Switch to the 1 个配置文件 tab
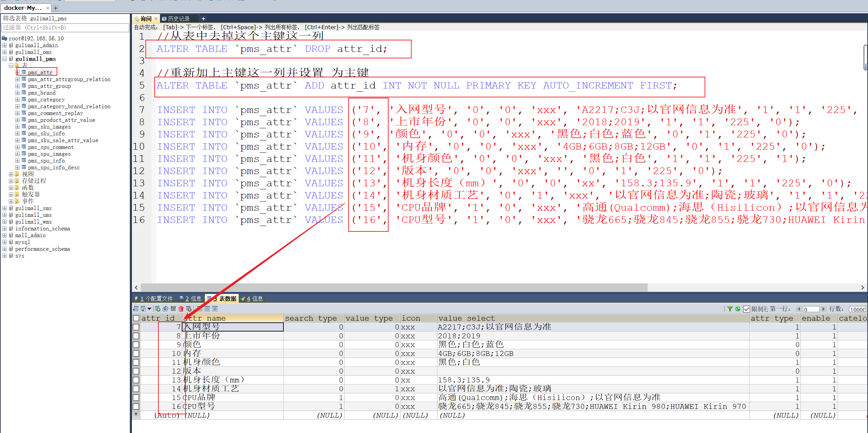This screenshot has width=868, height=433. (155, 299)
